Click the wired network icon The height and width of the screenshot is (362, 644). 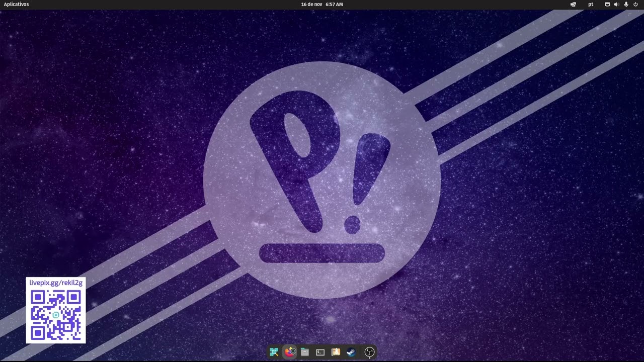[x=607, y=4]
